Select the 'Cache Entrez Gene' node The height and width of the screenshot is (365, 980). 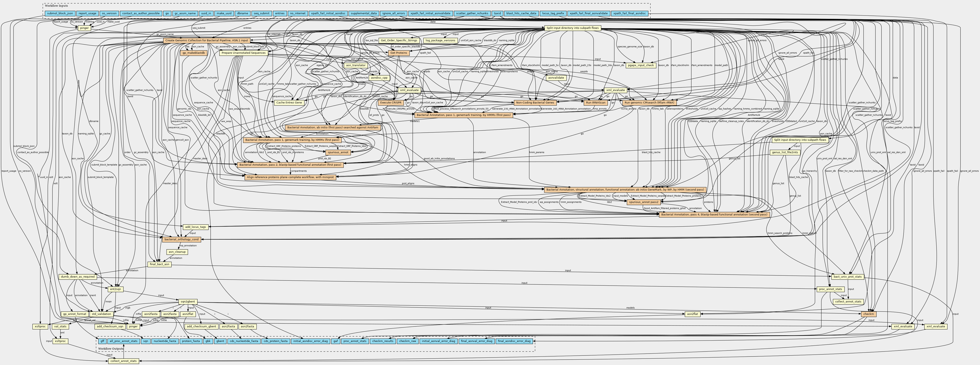coord(289,102)
